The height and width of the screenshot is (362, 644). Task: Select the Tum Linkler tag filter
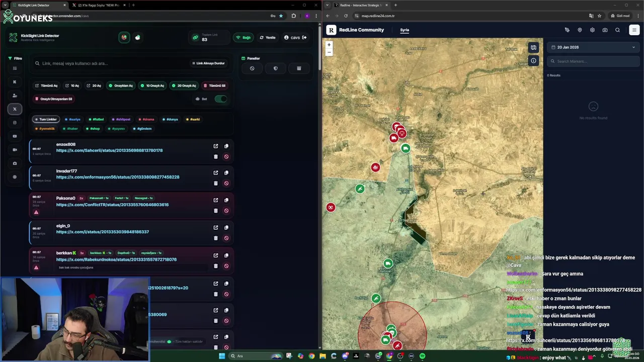click(x=46, y=119)
